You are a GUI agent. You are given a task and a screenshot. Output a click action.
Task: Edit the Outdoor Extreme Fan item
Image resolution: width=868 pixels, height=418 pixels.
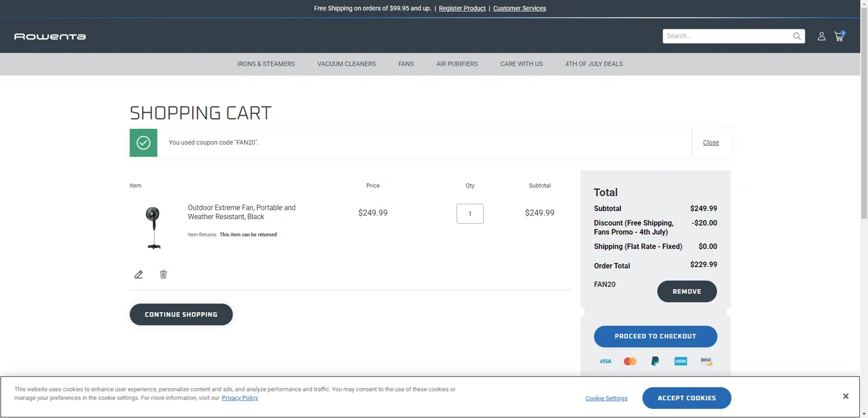pyautogui.click(x=139, y=275)
